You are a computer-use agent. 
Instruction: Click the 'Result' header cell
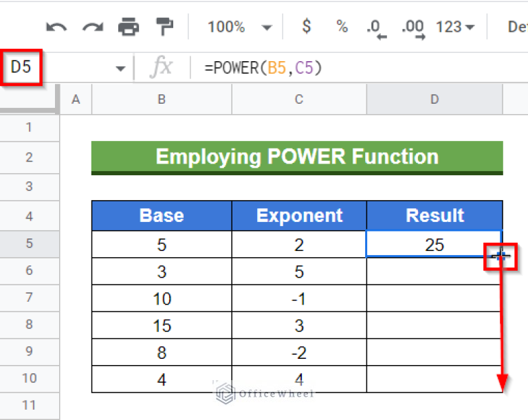434,216
